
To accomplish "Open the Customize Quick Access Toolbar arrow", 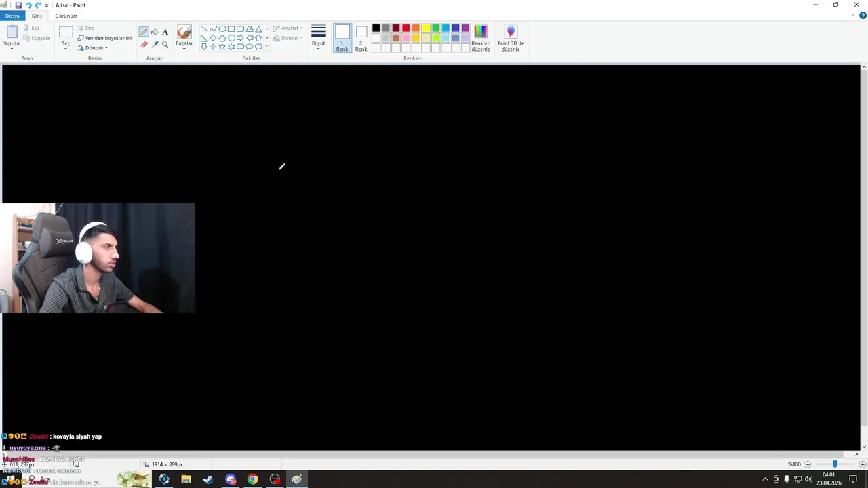I will (x=47, y=5).
